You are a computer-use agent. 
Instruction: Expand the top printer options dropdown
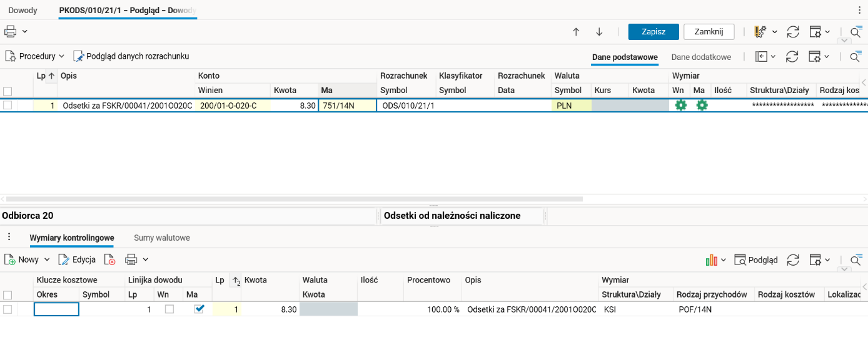(25, 31)
